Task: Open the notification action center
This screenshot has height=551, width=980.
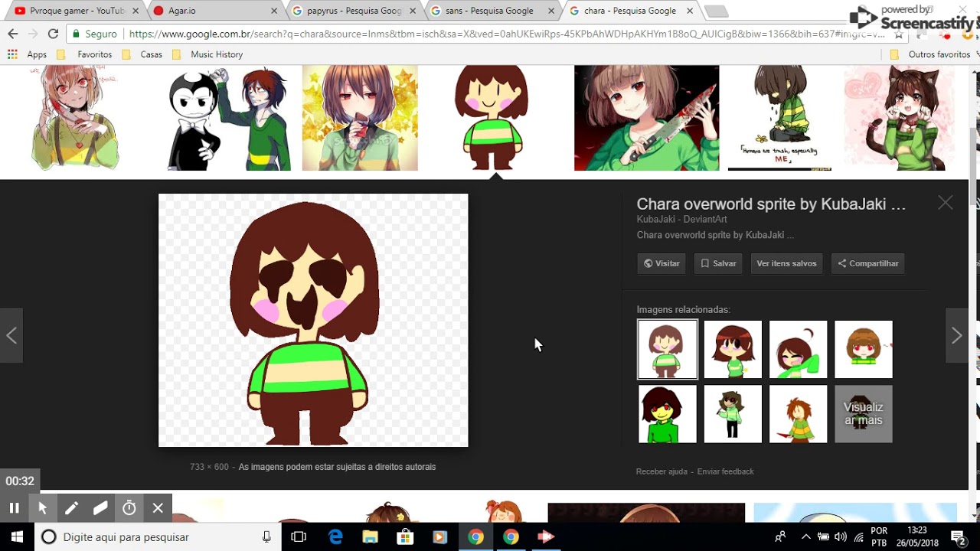Action: click(957, 536)
